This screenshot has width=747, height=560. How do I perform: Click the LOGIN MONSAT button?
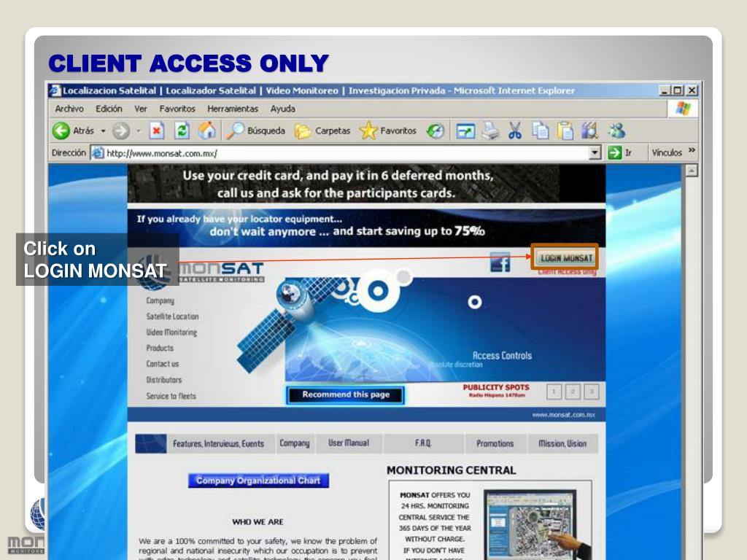coord(566,257)
